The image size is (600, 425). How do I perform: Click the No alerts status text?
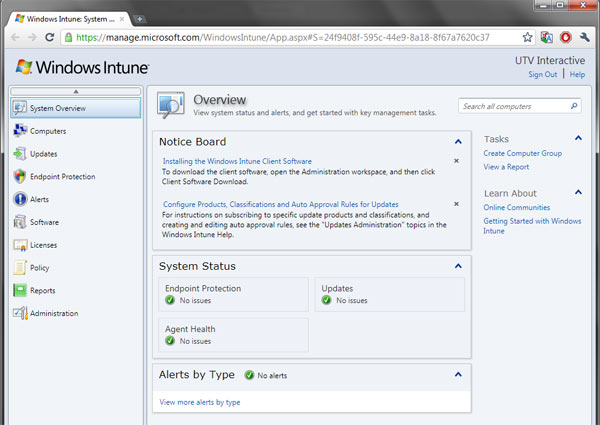point(272,376)
